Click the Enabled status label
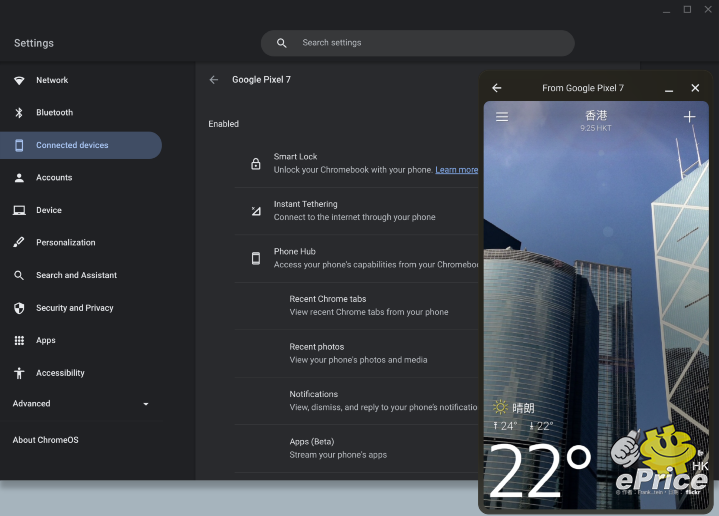Viewport: 719px width, 516px height. pos(224,124)
